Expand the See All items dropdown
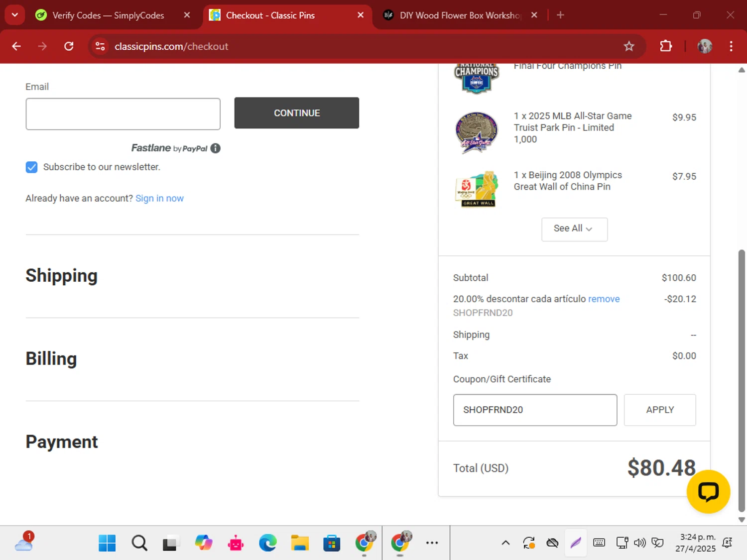The width and height of the screenshot is (747, 560). (574, 229)
